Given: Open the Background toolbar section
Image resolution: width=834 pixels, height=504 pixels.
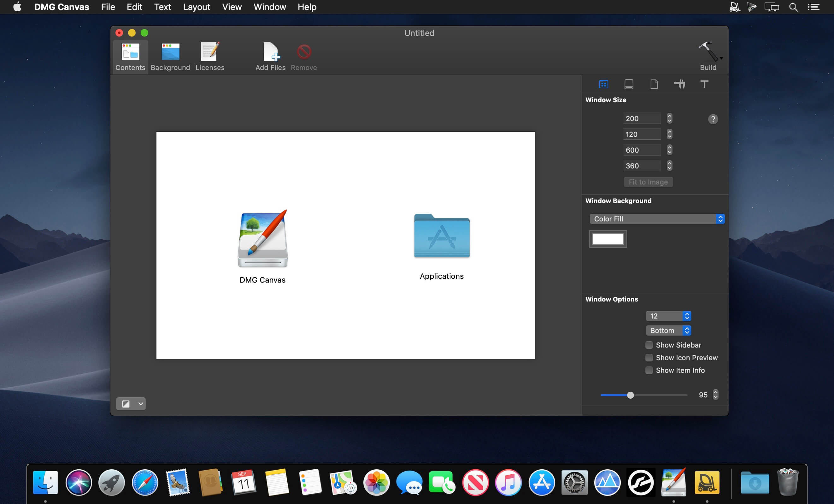Looking at the screenshot, I should point(170,56).
